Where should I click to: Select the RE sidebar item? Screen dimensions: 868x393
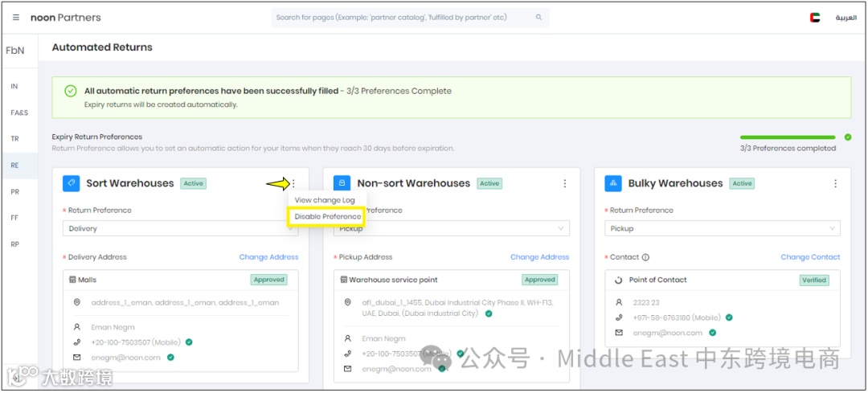point(15,165)
